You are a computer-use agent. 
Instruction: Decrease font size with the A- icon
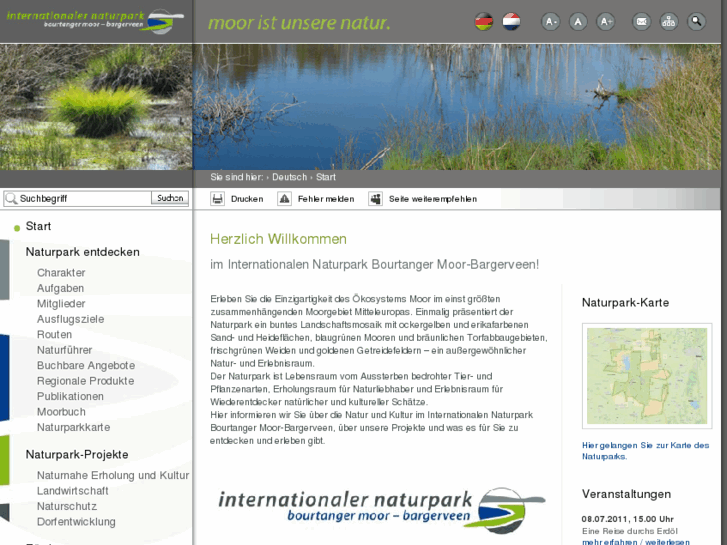coord(550,22)
